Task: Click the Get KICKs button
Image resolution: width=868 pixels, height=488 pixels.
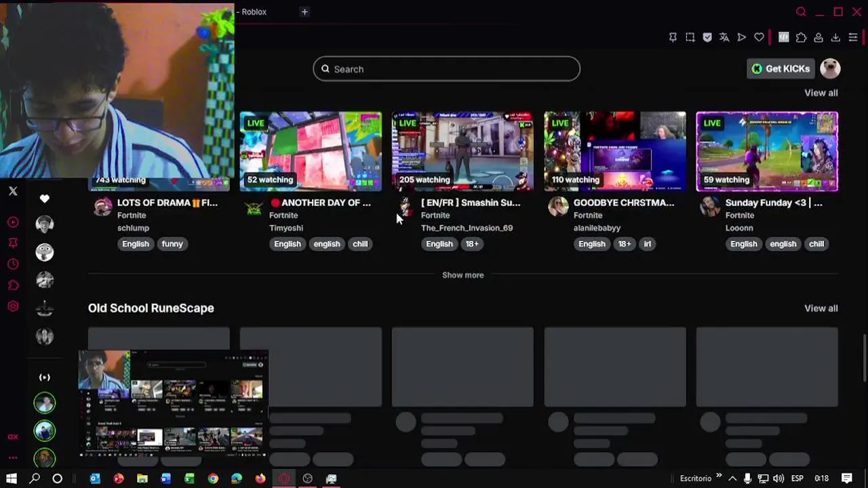Action: [x=781, y=68]
